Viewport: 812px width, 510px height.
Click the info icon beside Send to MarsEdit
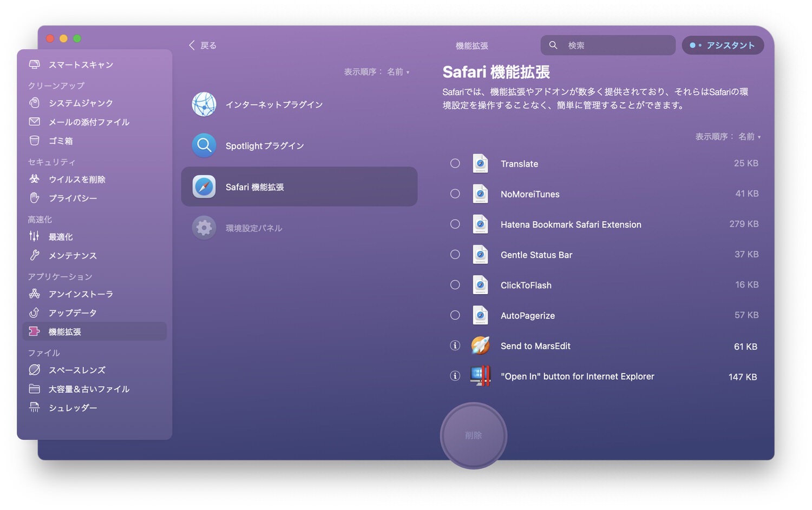[x=455, y=346]
